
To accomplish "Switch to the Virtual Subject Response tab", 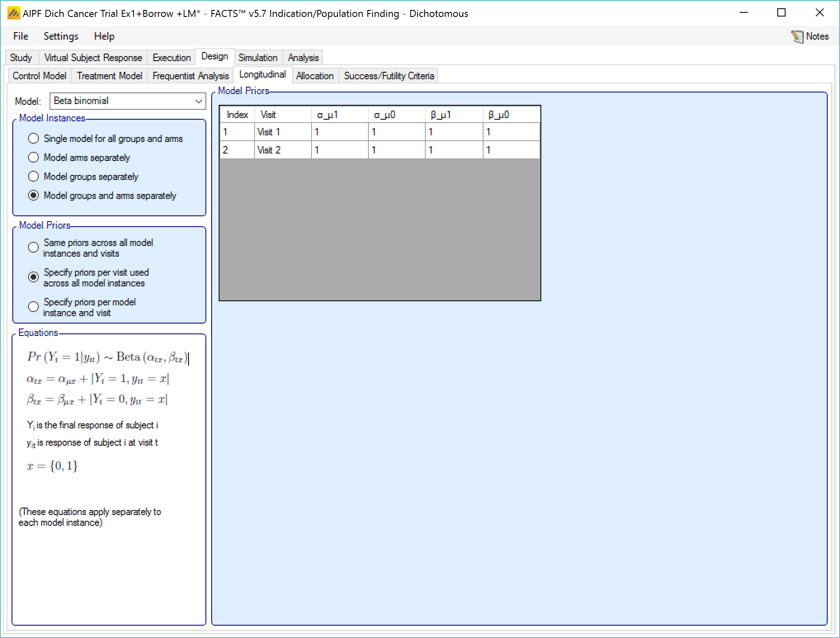I will pos(93,58).
